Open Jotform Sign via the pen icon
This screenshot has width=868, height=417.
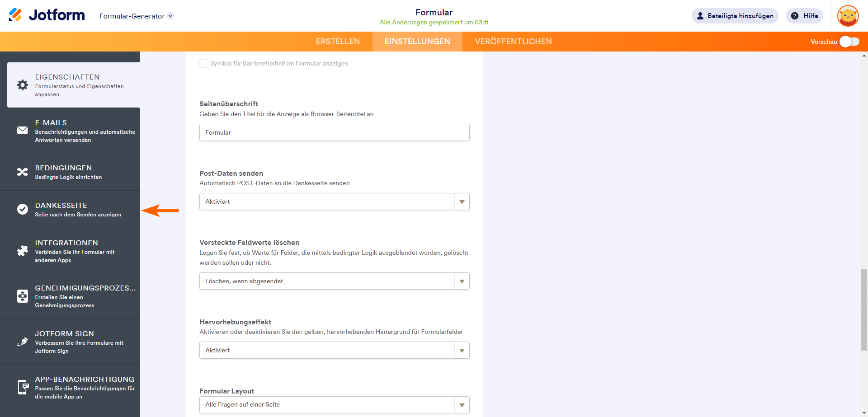(23, 342)
